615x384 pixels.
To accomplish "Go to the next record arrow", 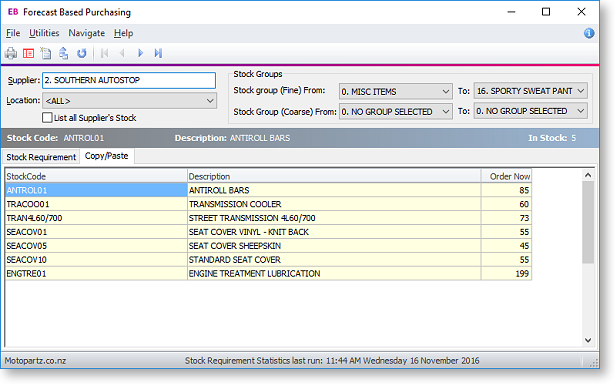I will click(x=140, y=53).
